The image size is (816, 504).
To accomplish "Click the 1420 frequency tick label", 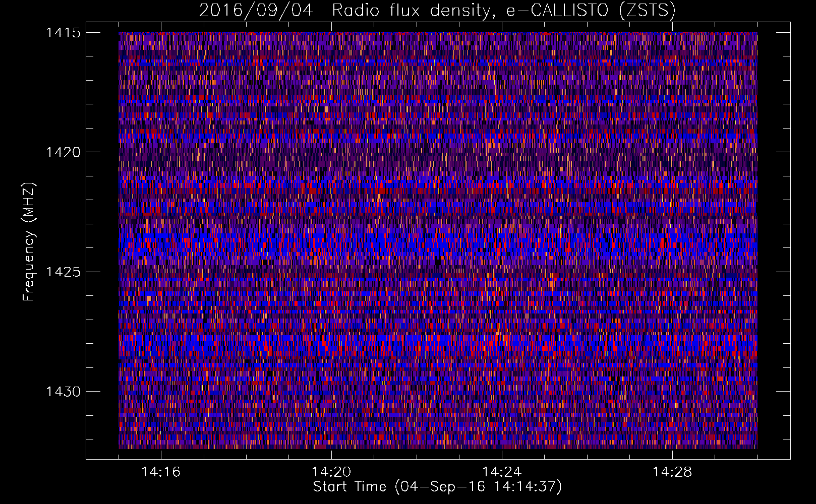I will [64, 152].
